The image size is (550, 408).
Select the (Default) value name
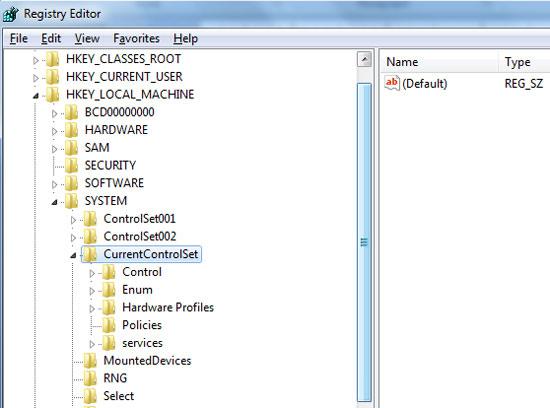pos(425,83)
